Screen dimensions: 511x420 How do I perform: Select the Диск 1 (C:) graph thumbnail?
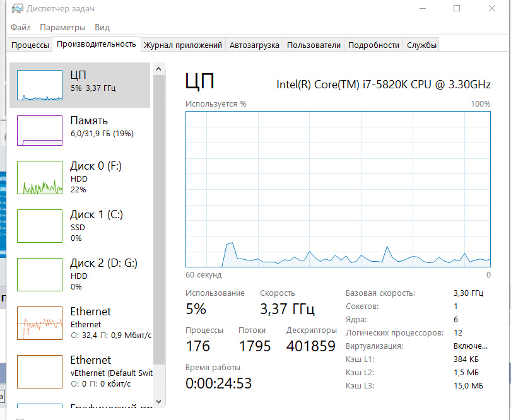tap(40, 226)
